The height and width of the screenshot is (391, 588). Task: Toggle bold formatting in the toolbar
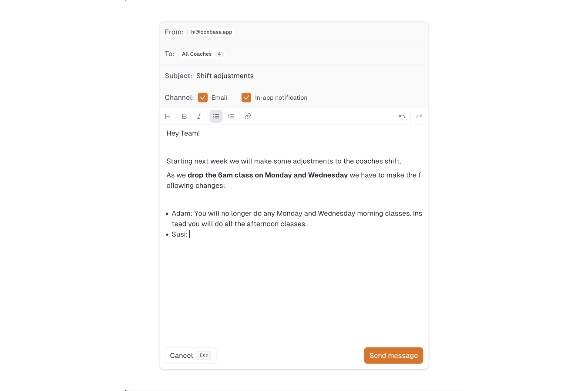[184, 116]
